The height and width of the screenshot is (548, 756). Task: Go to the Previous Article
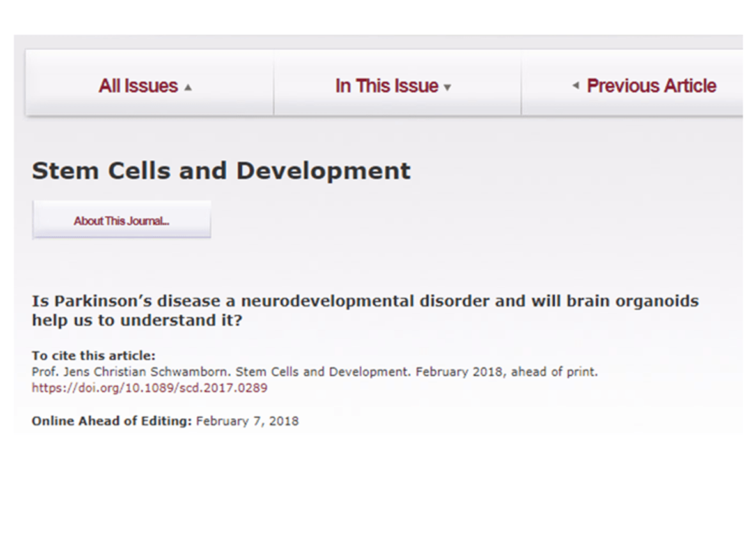pyautogui.click(x=651, y=86)
